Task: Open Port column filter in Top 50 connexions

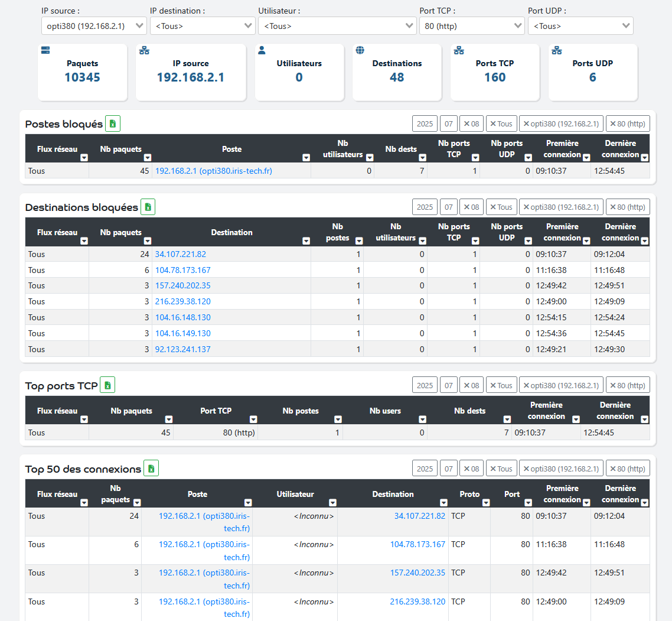Action: point(529,503)
